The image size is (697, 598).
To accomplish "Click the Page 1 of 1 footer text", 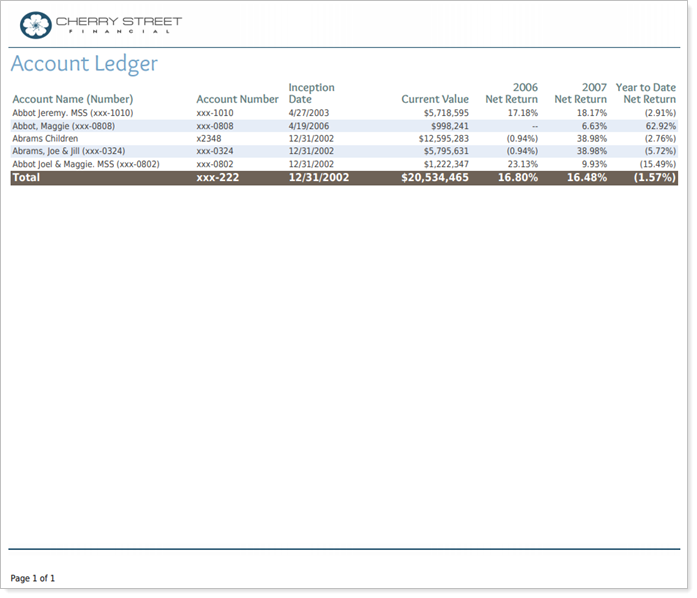I will (x=33, y=578).
